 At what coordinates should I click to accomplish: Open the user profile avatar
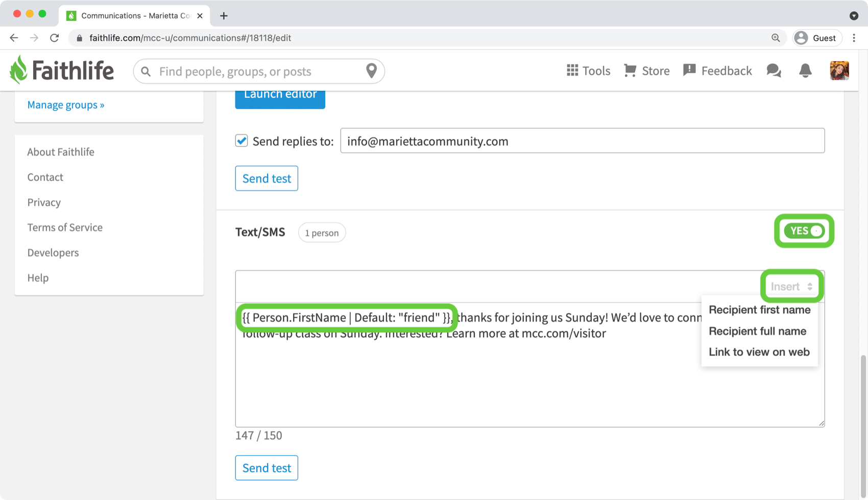click(839, 70)
